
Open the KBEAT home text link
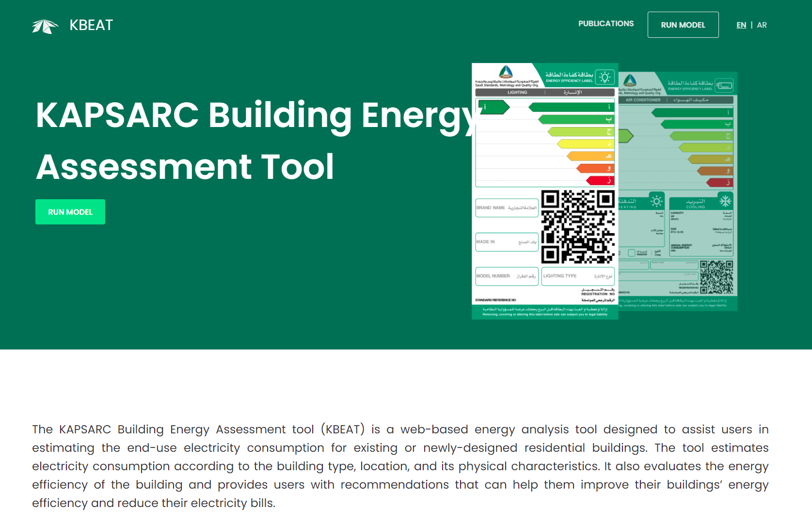[91, 25]
